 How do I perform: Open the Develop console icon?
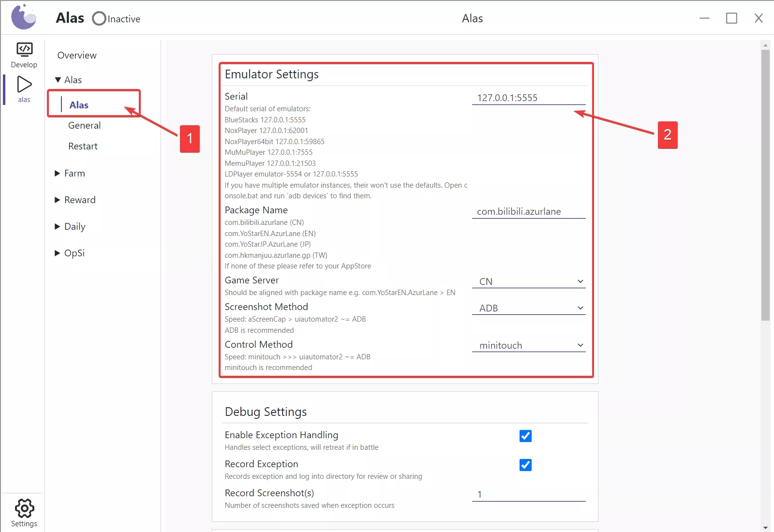tap(24, 50)
